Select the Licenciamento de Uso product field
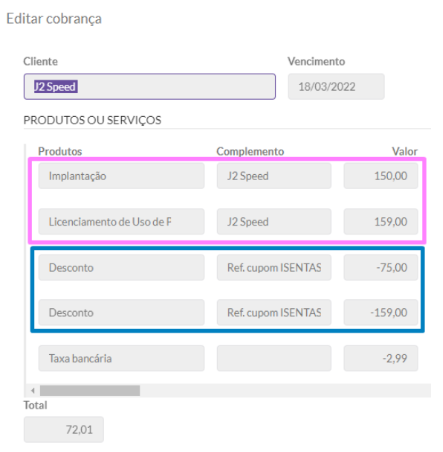Screen dimensions: 443x452 tap(121, 221)
